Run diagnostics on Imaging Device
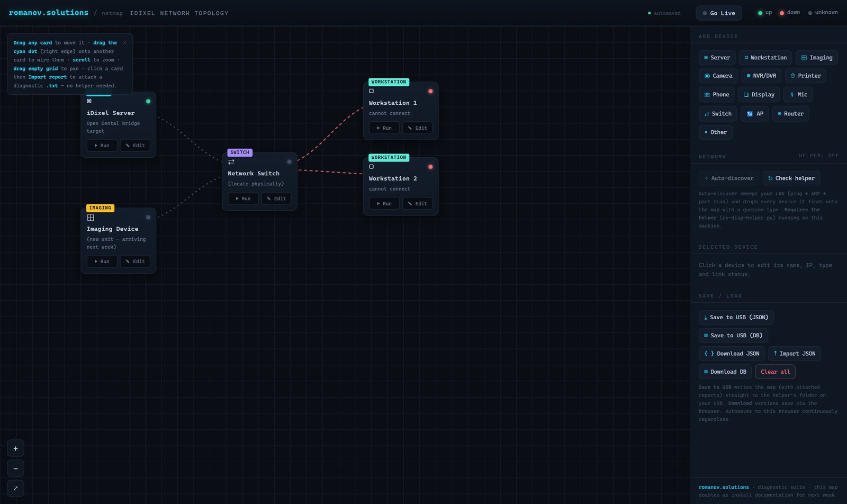 102,262
